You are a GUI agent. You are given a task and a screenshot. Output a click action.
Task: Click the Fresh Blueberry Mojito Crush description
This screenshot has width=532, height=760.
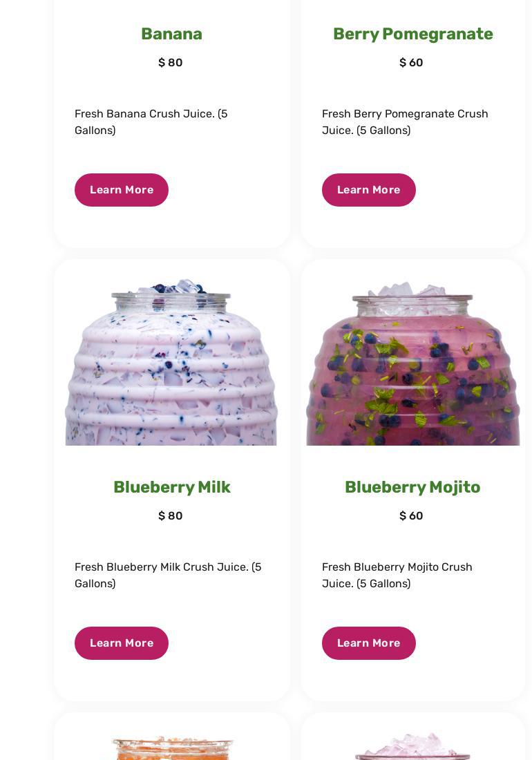(397, 575)
